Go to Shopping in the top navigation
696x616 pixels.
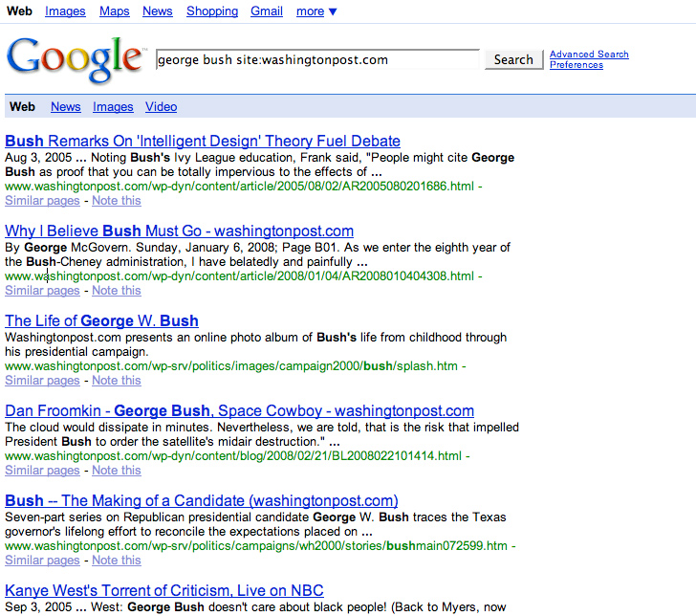[x=212, y=11]
